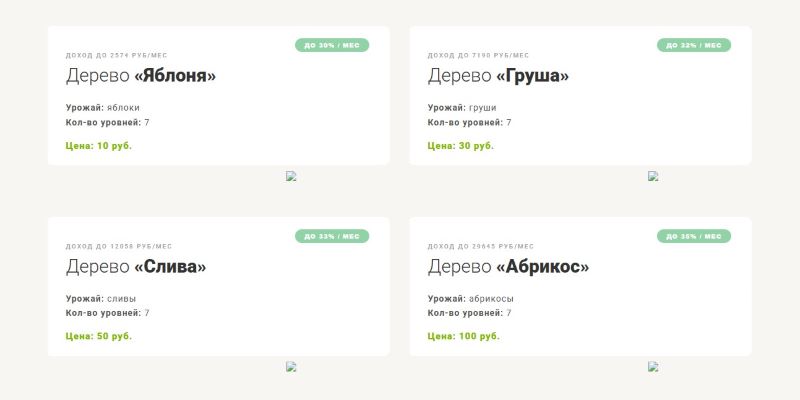Screen dimensions: 800x400
Task: Open the Дерево «Яблоня» title
Action: 141,76
